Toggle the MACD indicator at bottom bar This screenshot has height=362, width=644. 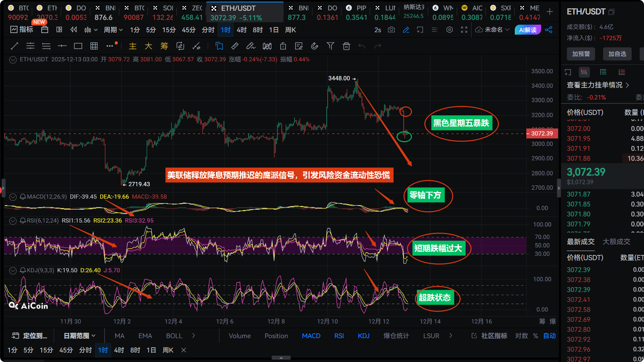311,336
